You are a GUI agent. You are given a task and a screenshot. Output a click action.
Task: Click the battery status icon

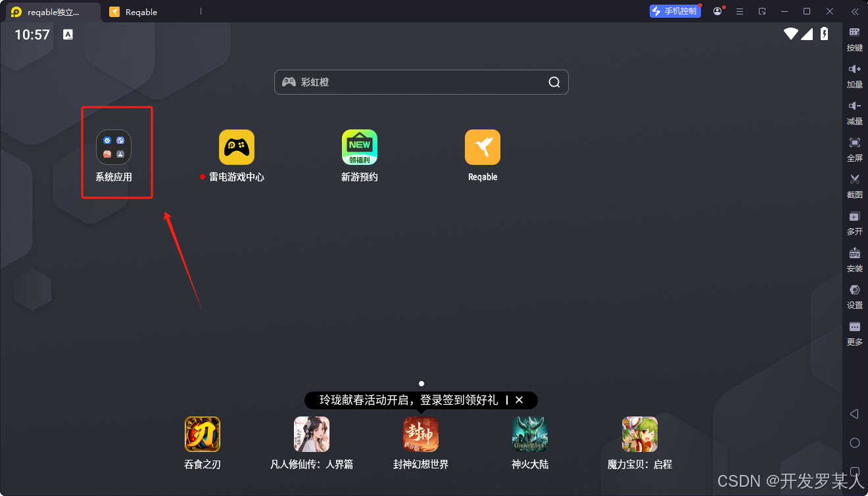824,34
